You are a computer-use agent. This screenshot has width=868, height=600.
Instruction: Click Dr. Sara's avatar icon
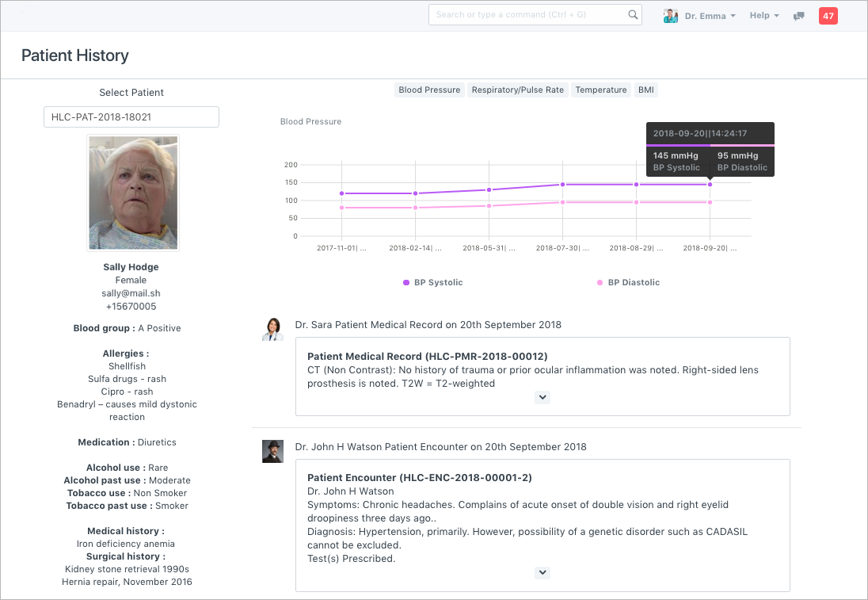click(272, 329)
